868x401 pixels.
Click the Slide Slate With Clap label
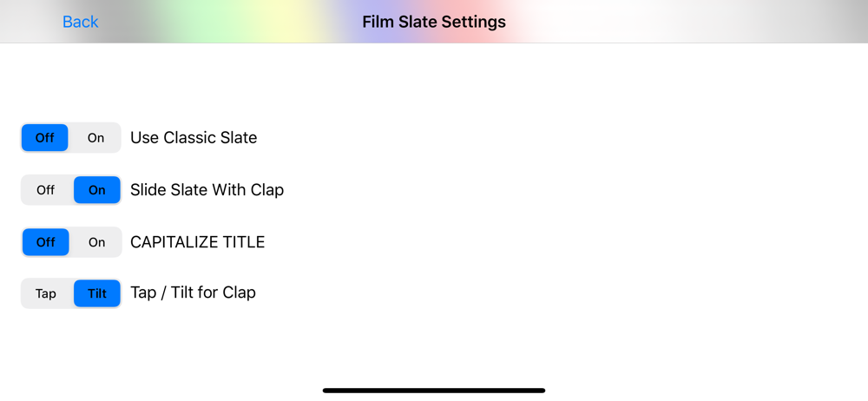click(207, 190)
